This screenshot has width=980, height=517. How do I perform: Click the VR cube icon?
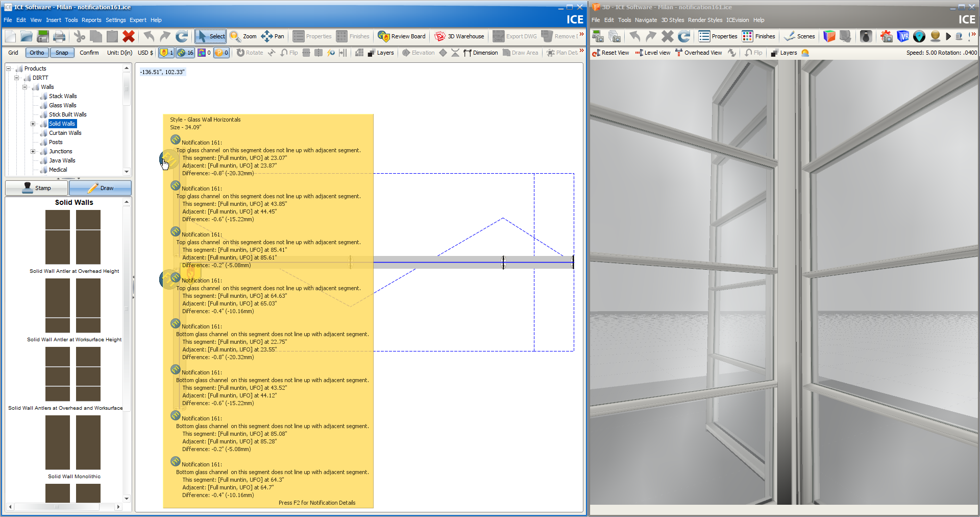[903, 36]
